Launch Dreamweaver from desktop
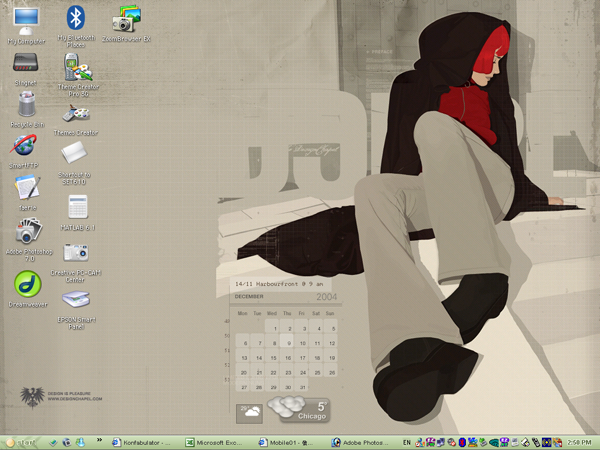The image size is (600, 450). tap(28, 289)
